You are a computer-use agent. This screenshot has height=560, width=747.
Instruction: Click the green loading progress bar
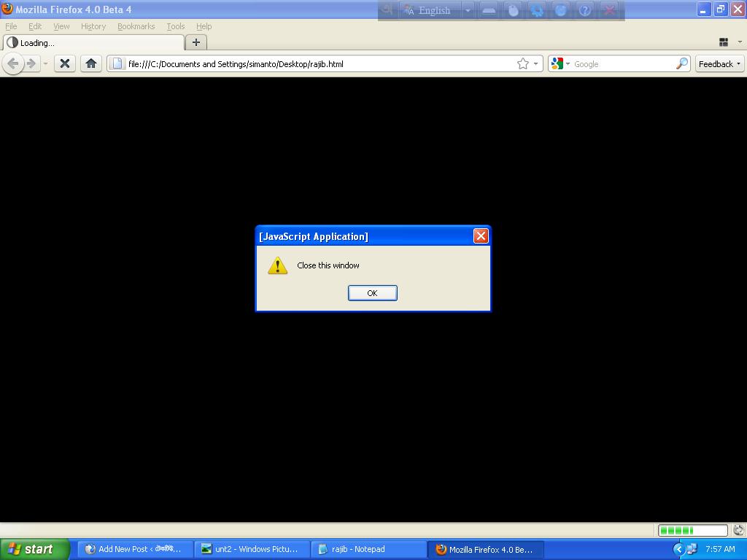coord(692,530)
